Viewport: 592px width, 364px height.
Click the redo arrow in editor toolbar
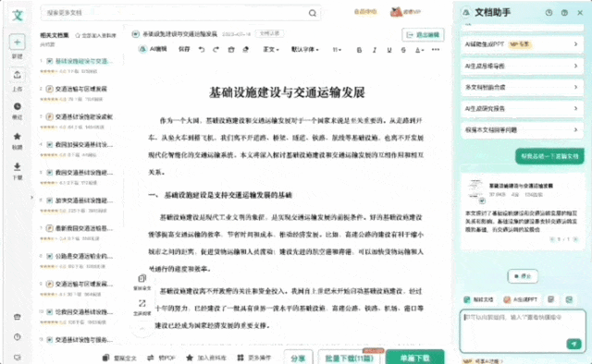pos(216,49)
